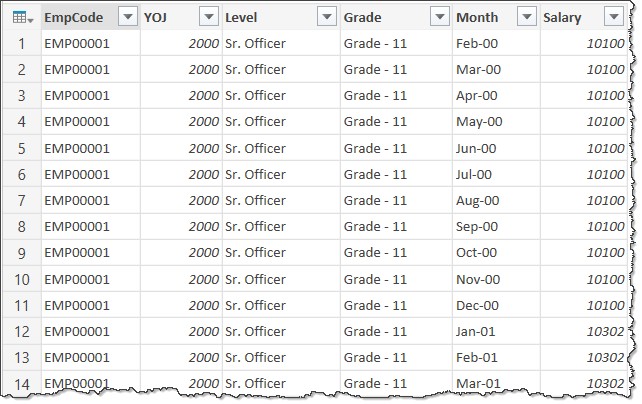This screenshot has height=404, width=642.
Task: Open the YOJ column filter dropdown
Action: point(207,18)
